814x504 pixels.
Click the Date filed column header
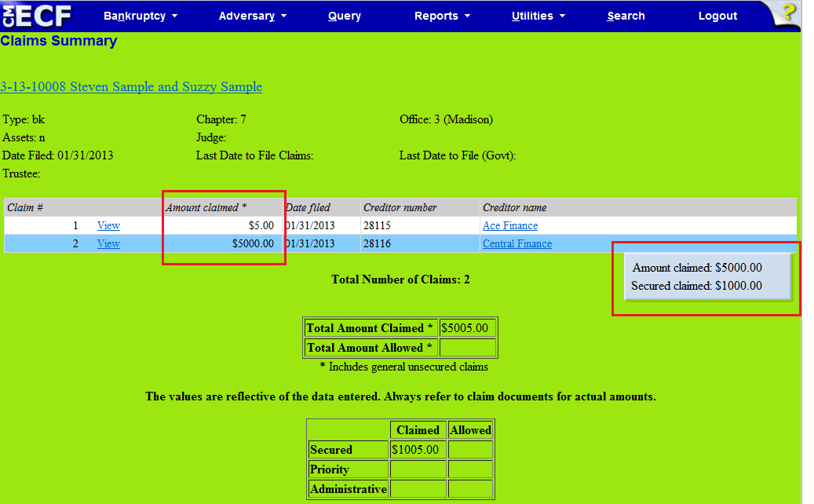coord(308,207)
